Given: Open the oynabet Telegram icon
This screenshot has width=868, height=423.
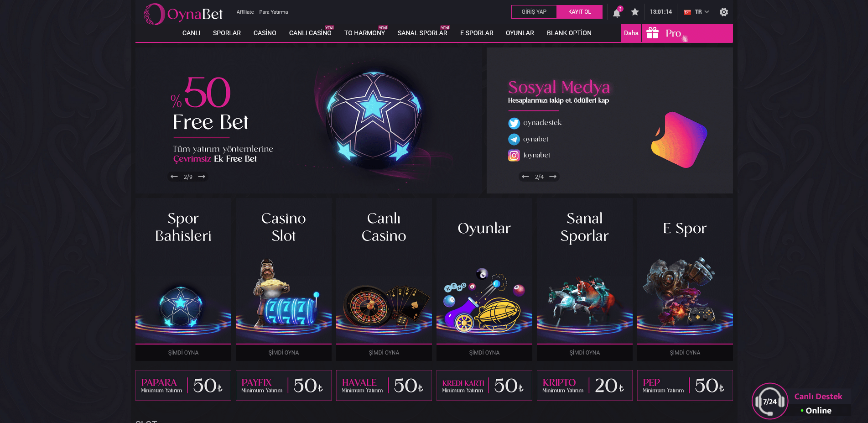Looking at the screenshot, I should pos(514,139).
